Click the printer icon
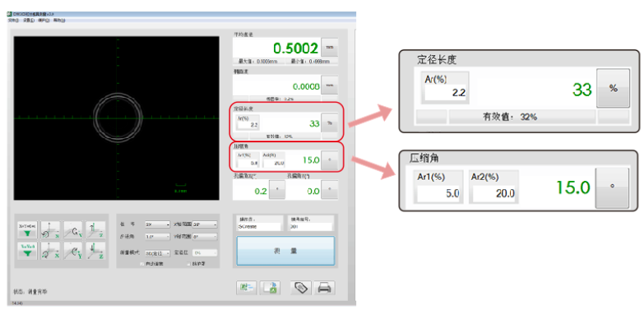Image resolution: width=644 pixels, height=310 pixels. [x=324, y=289]
